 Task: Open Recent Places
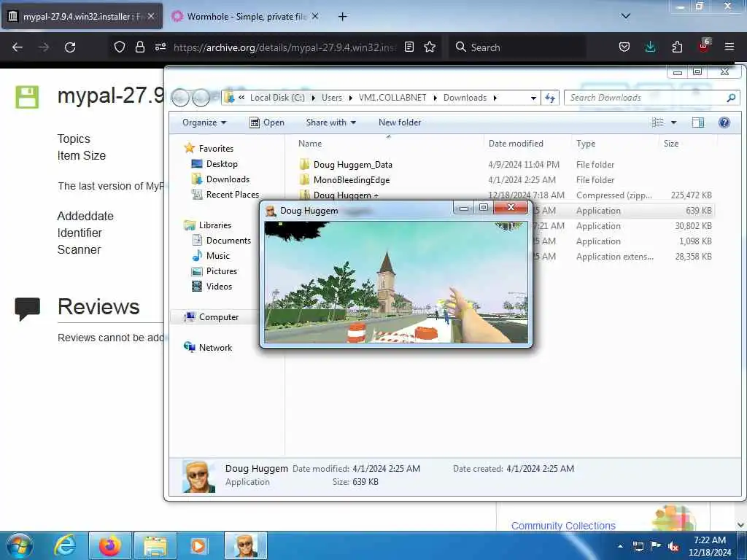232,194
